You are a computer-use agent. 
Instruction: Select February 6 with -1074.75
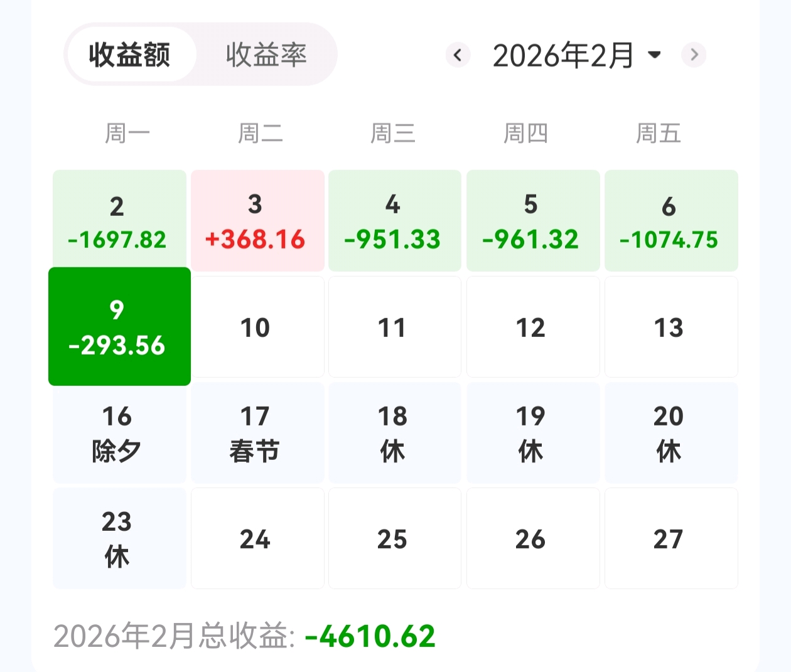[x=671, y=220]
